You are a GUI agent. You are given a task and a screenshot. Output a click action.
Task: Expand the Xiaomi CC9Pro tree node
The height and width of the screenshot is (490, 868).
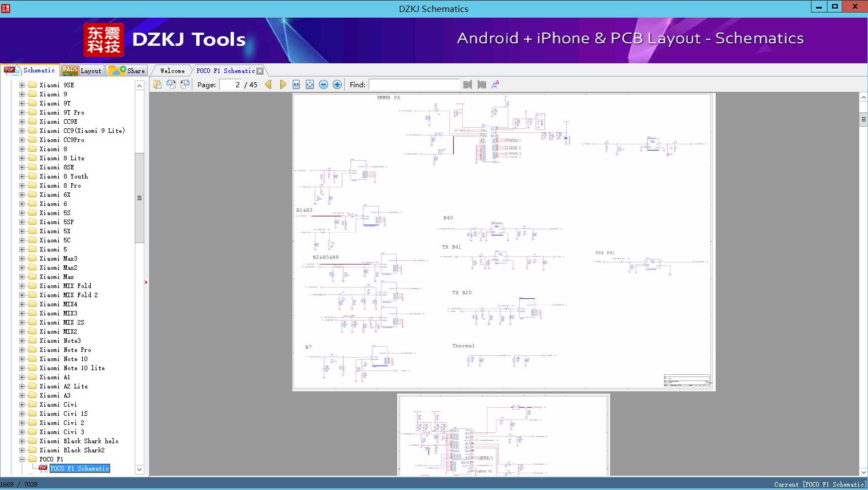(22, 140)
